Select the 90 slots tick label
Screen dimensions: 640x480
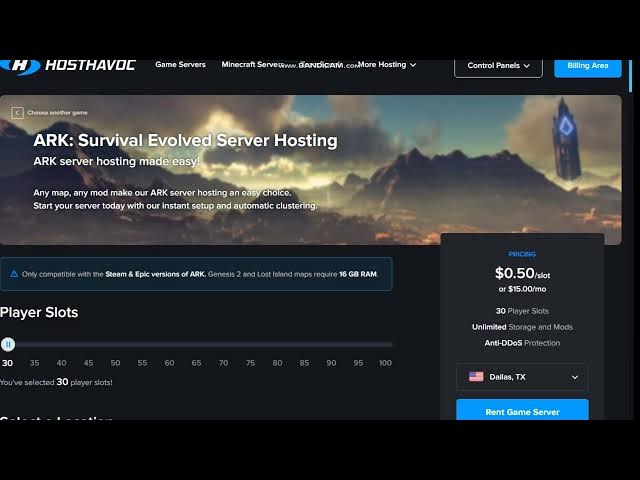[x=331, y=363]
